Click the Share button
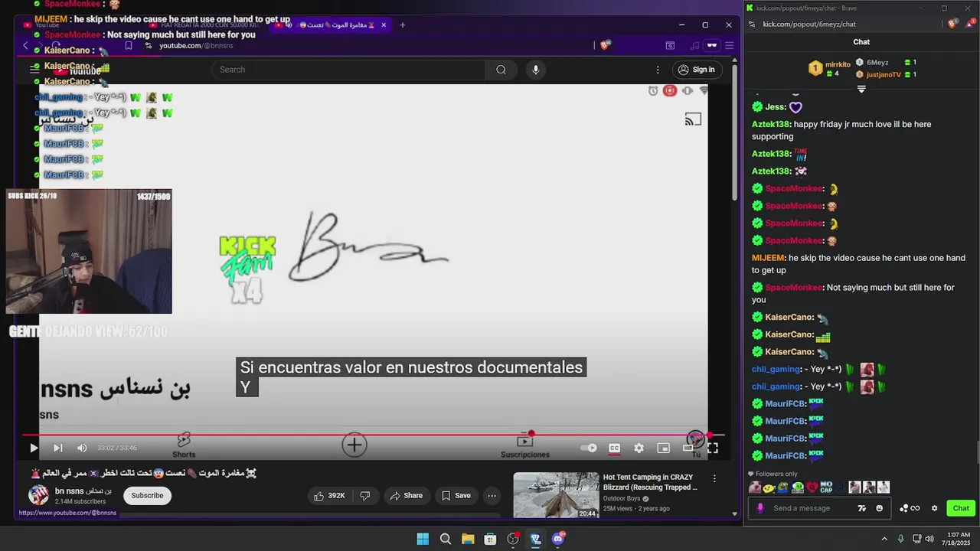Screen dimensions: 980x551 pos(406,495)
